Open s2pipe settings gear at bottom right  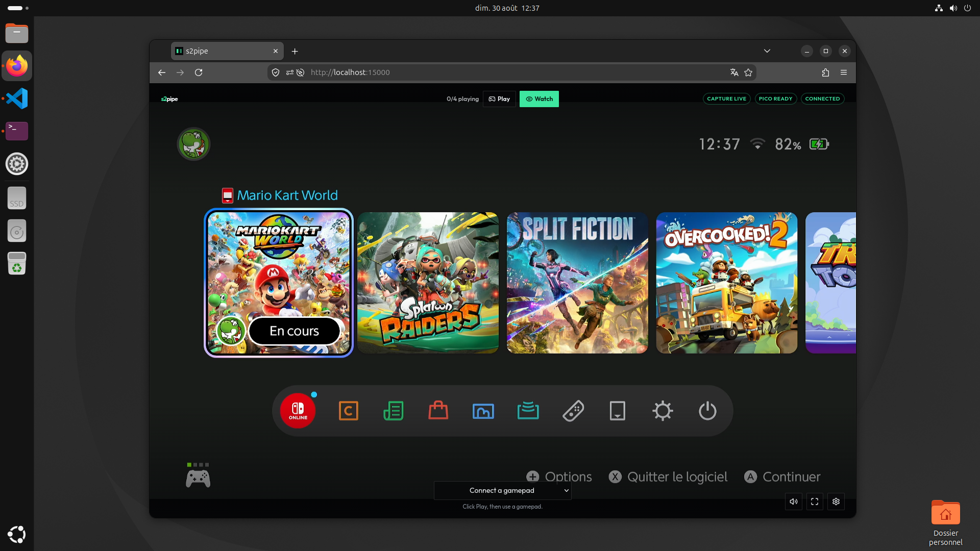pyautogui.click(x=836, y=502)
